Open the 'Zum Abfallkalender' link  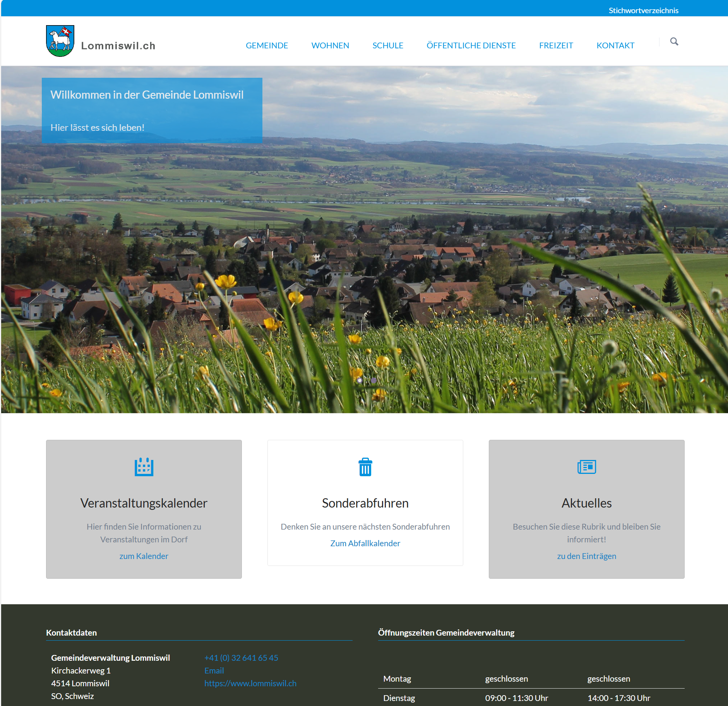[x=365, y=543]
